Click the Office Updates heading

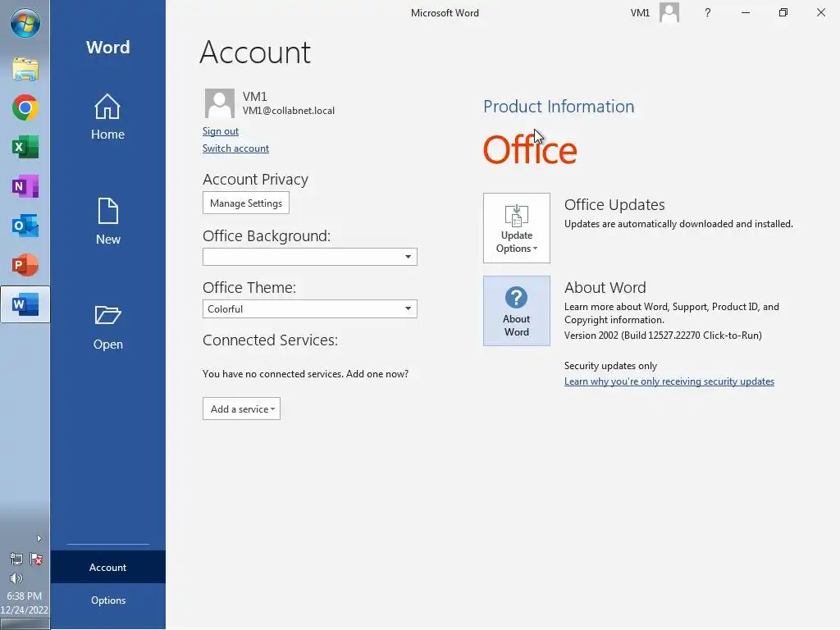614,204
